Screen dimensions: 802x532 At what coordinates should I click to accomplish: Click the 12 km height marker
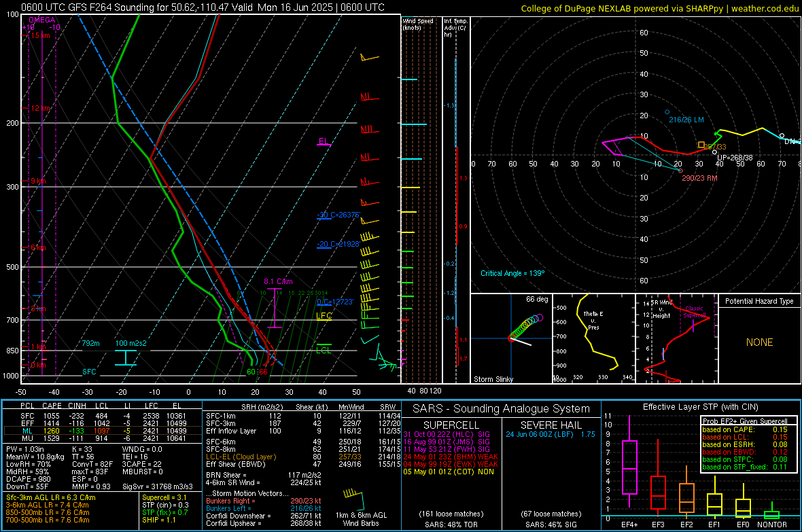click(40, 109)
